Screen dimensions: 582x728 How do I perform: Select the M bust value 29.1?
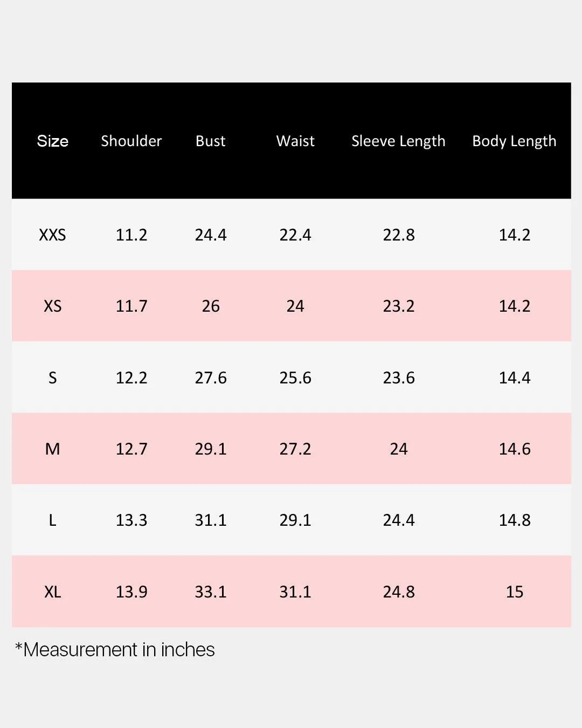pos(210,449)
